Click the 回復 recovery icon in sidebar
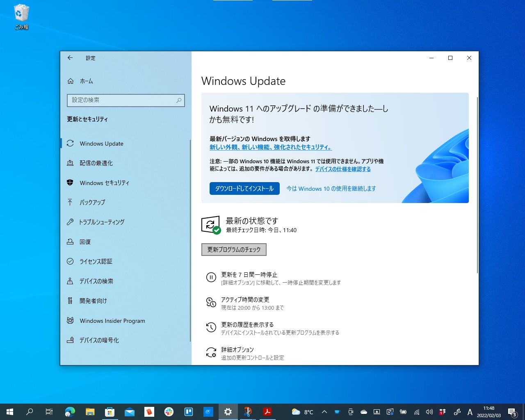Image resolution: width=525 pixels, height=420 pixels. point(70,242)
